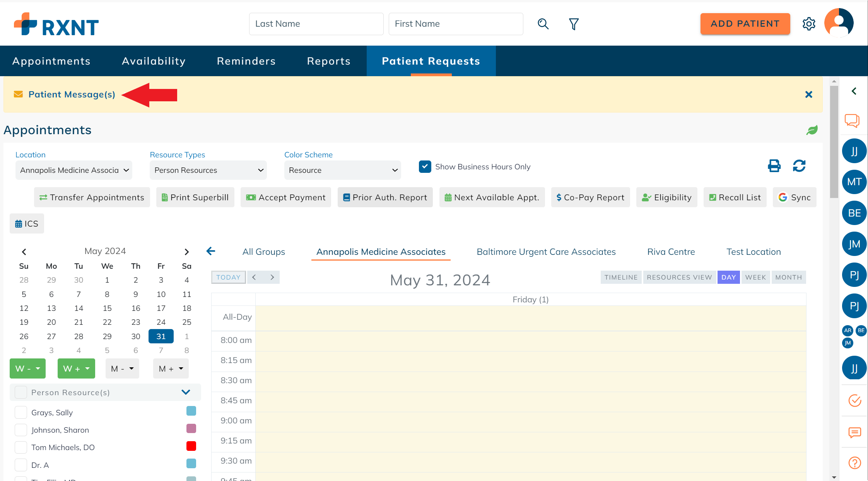Viewport: 868px width, 481px height.
Task: Check the Tom Michaels, DO resource
Action: pyautogui.click(x=21, y=447)
